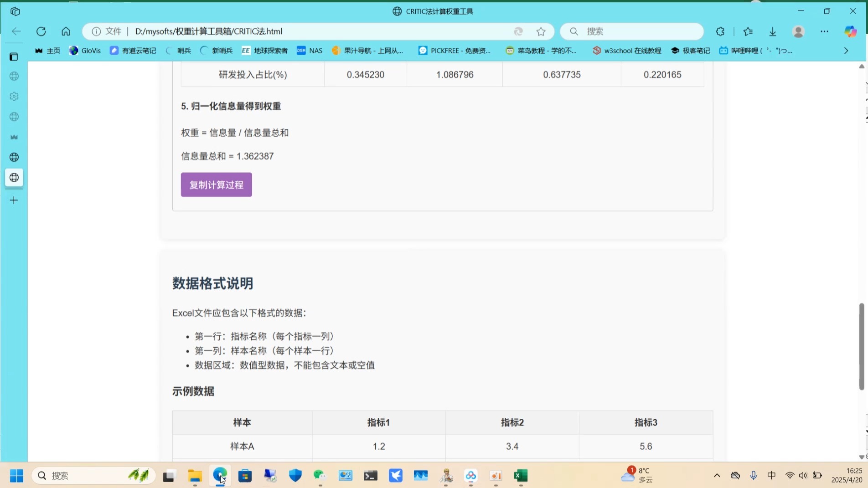The height and width of the screenshot is (488, 868).
Task: Click the scroll-up arrow of the page scrollbar
Action: (861, 67)
